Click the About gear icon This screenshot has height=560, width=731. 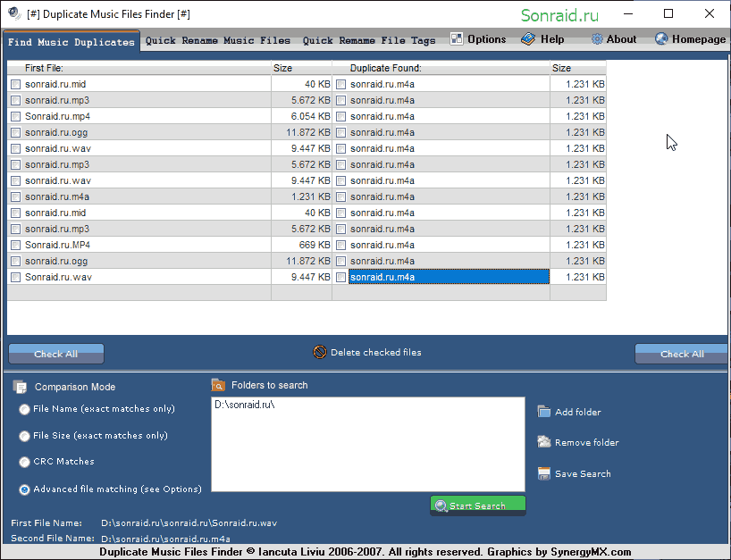(597, 39)
